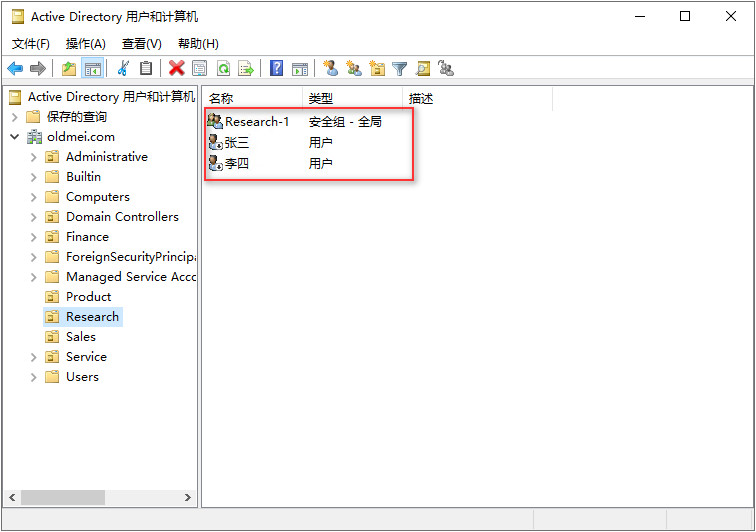This screenshot has height=532, width=756.
Task: Expand the Administrative OU
Action: pos(33,157)
